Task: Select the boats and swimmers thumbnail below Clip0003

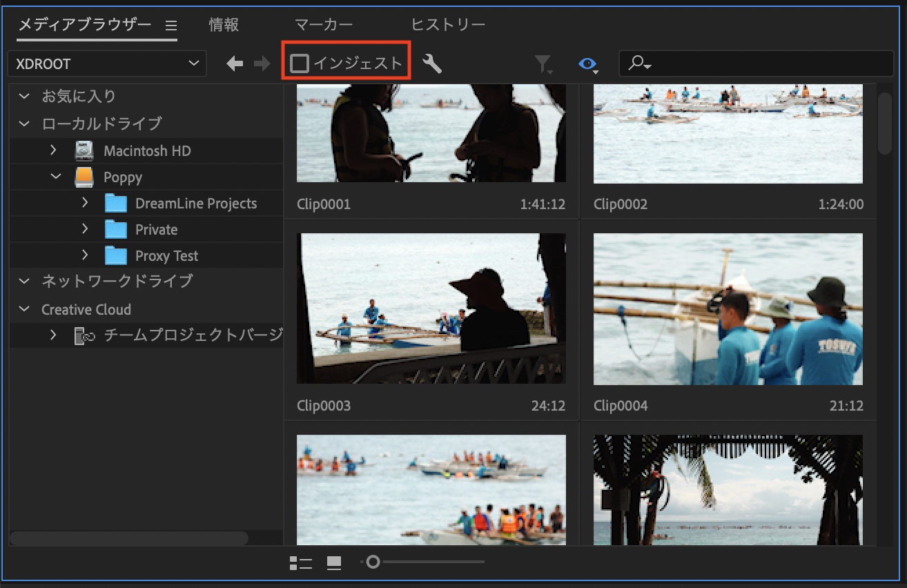Action: click(431, 490)
